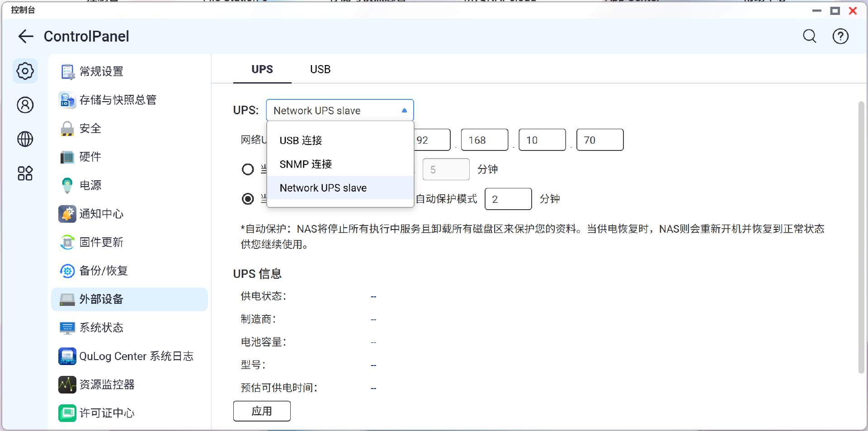Click the 5 minutes shutdown field
This screenshot has width=868, height=431.
click(x=446, y=169)
